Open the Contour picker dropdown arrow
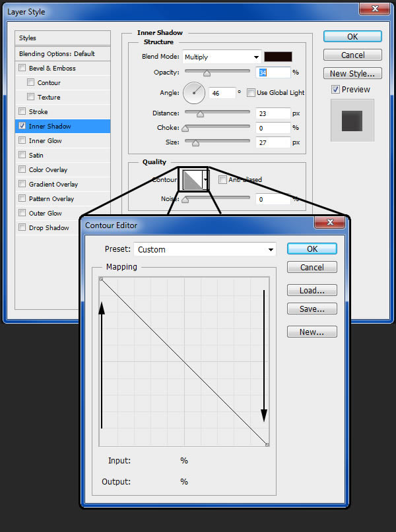The width and height of the screenshot is (396, 532). click(205, 179)
